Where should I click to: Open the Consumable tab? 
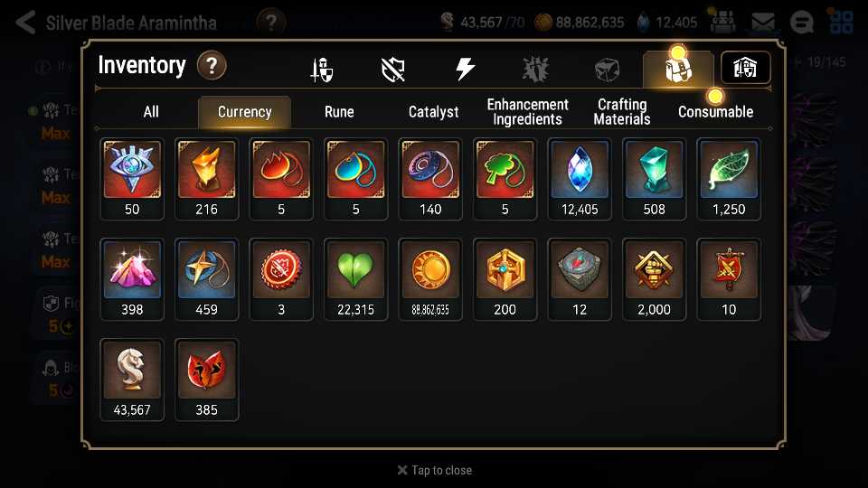[x=715, y=112]
